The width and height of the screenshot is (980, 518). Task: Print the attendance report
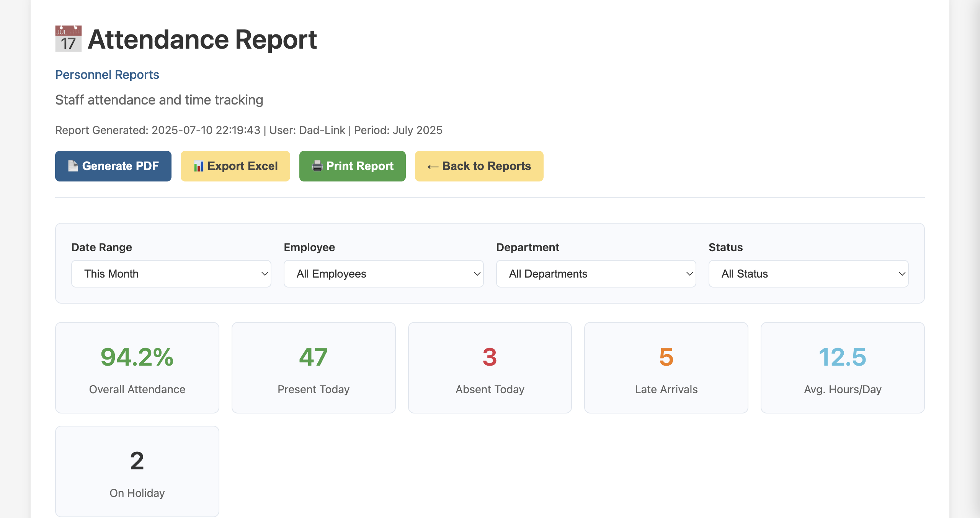[352, 166]
